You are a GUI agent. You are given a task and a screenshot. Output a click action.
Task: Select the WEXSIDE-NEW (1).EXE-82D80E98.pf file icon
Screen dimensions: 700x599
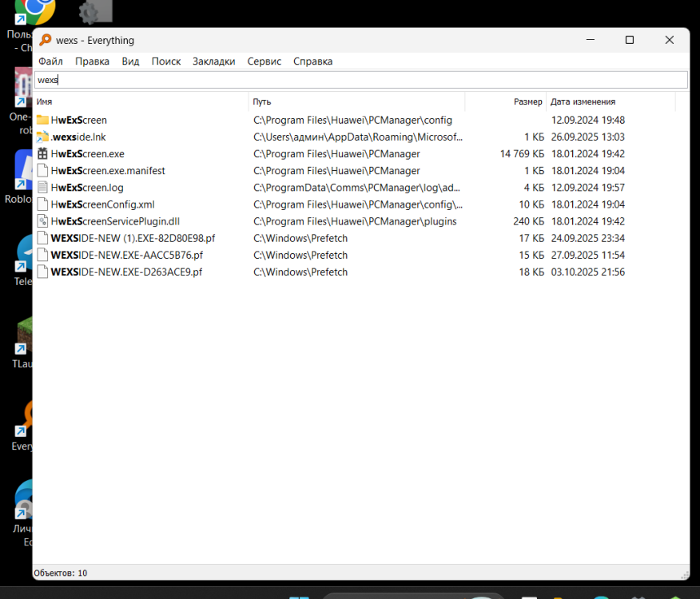click(x=42, y=238)
